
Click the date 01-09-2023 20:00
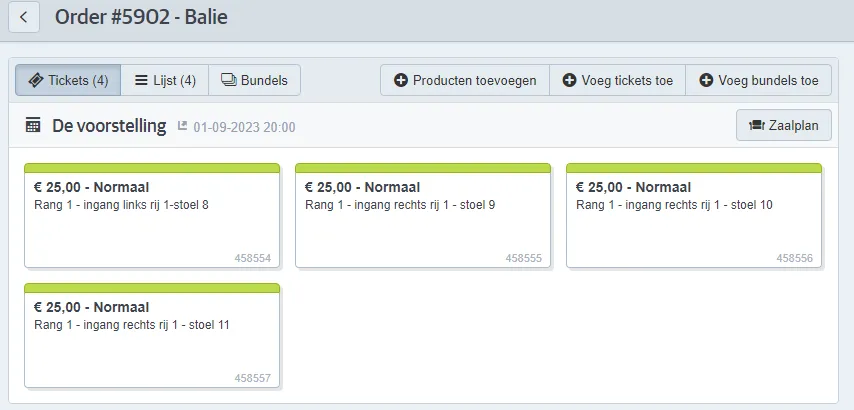pyautogui.click(x=244, y=127)
